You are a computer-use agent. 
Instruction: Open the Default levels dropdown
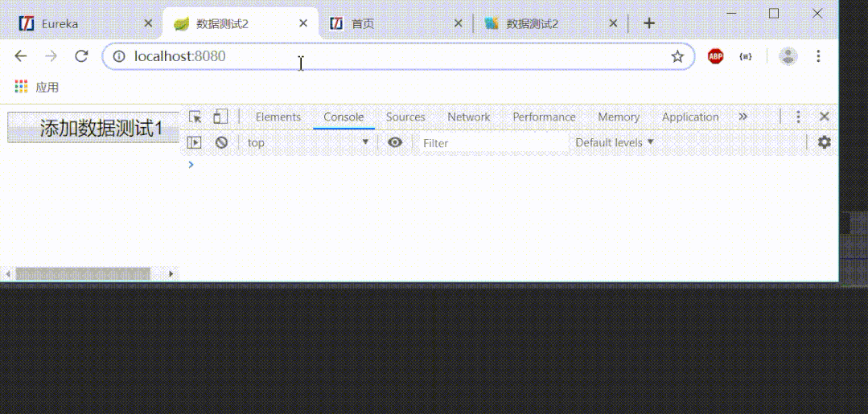[615, 143]
